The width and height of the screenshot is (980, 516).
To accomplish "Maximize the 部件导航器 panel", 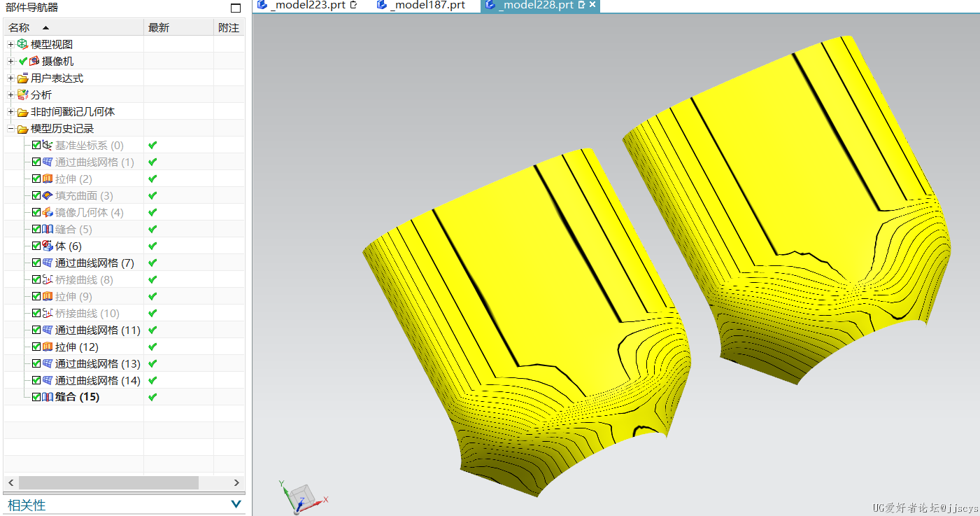I will (235, 8).
